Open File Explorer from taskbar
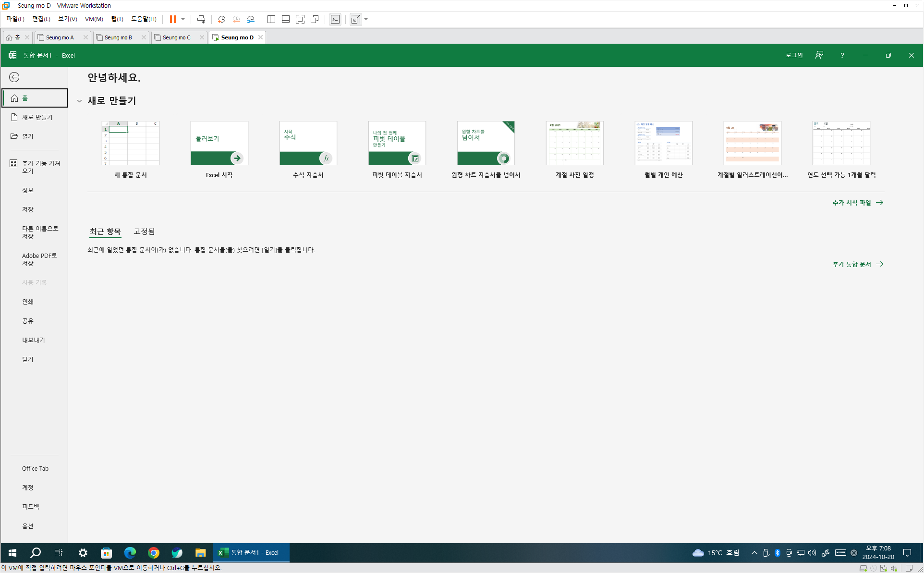 pos(200,553)
